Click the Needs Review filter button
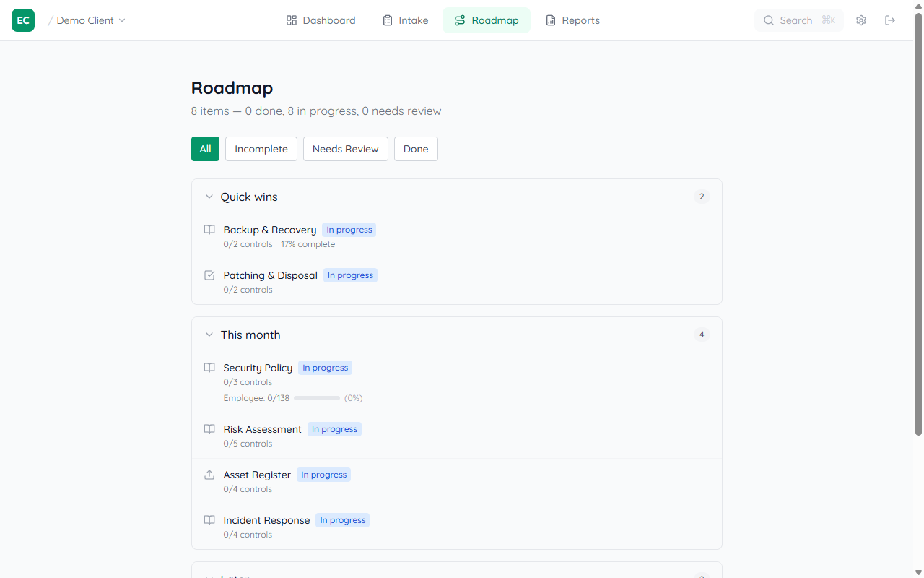 (345, 149)
